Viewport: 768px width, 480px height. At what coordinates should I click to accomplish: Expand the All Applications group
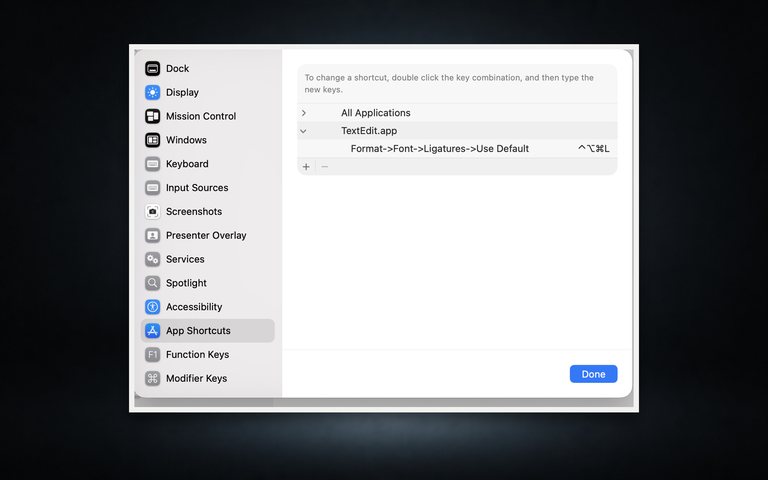[x=304, y=113]
